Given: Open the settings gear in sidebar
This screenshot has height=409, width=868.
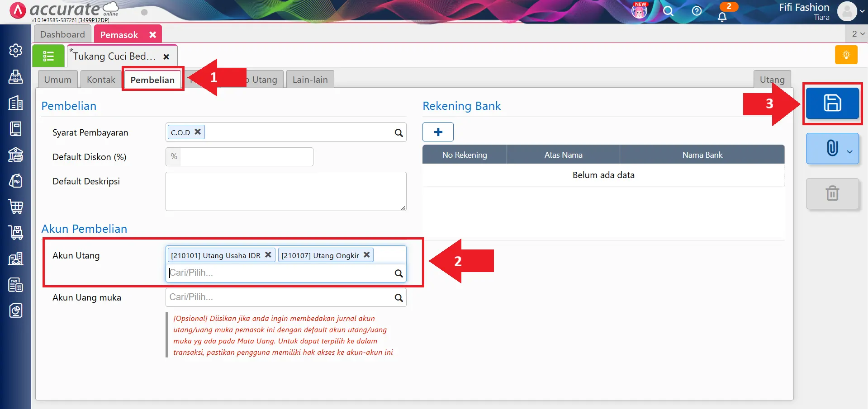Looking at the screenshot, I should tap(16, 50).
